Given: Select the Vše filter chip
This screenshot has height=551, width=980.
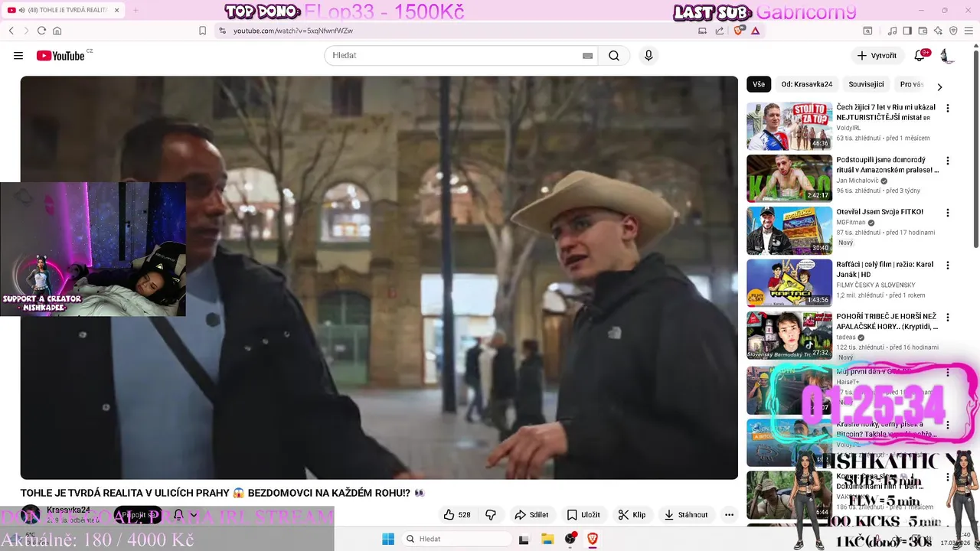Looking at the screenshot, I should tap(759, 84).
